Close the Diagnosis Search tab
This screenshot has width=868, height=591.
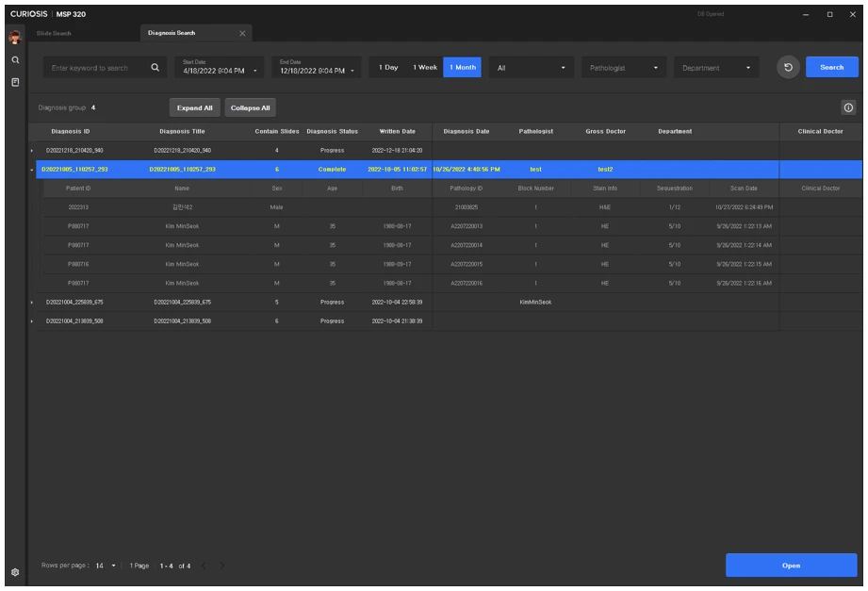[242, 33]
